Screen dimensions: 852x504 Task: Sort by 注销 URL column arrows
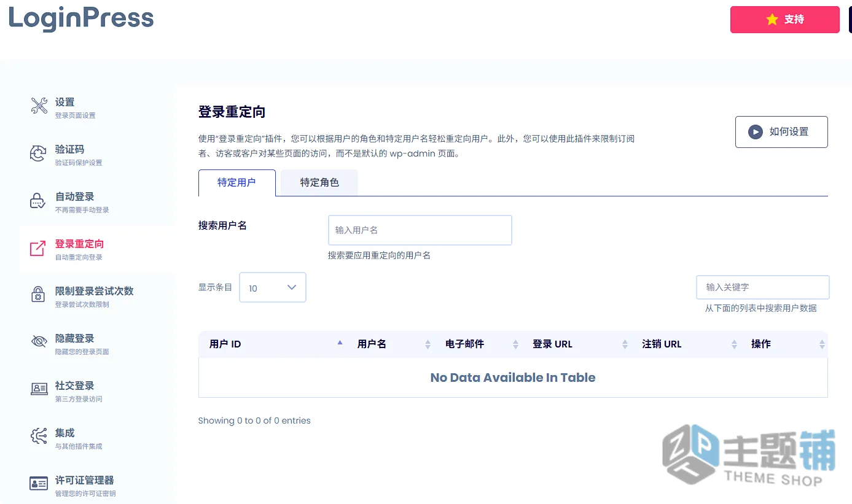pyautogui.click(x=734, y=345)
